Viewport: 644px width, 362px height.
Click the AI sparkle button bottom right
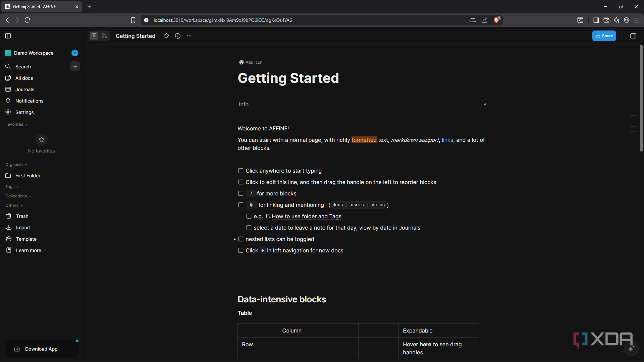[631, 349]
